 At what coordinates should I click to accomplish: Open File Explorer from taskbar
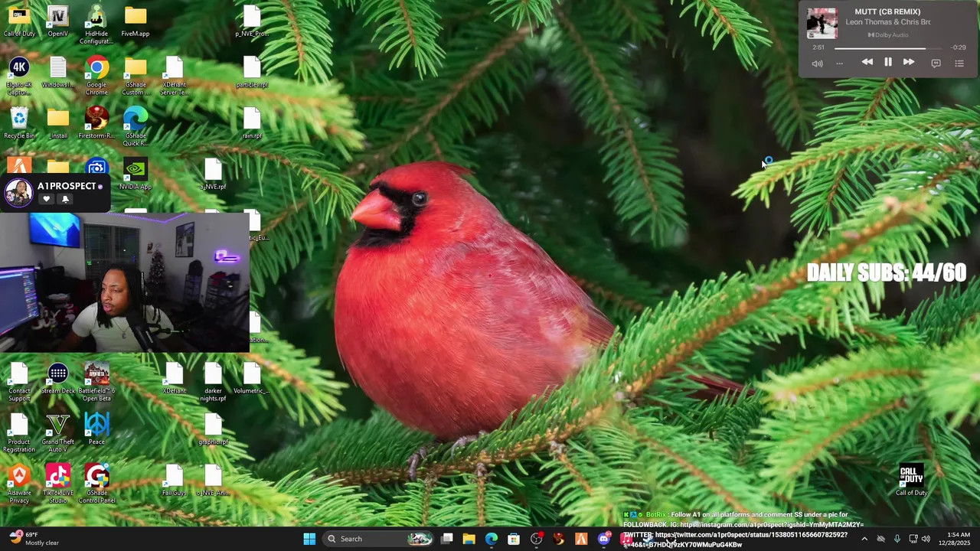coord(469,539)
